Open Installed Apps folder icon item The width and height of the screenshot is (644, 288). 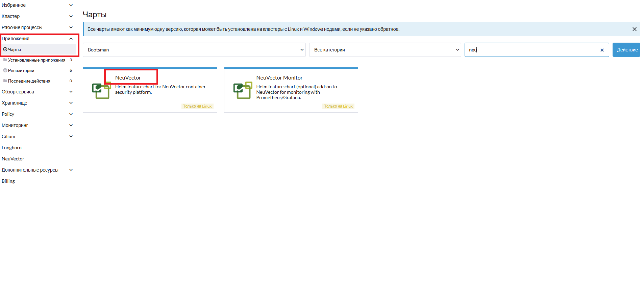click(x=5, y=60)
